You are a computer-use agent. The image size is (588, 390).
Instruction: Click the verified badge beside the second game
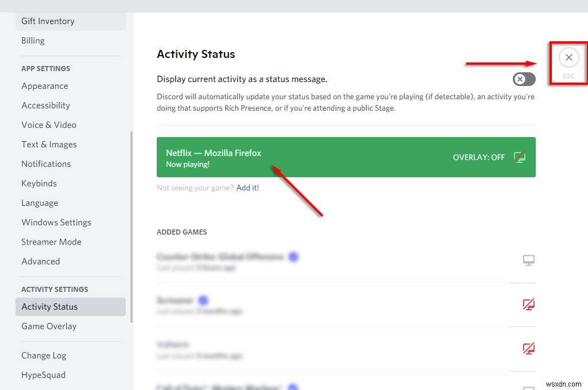tap(203, 300)
